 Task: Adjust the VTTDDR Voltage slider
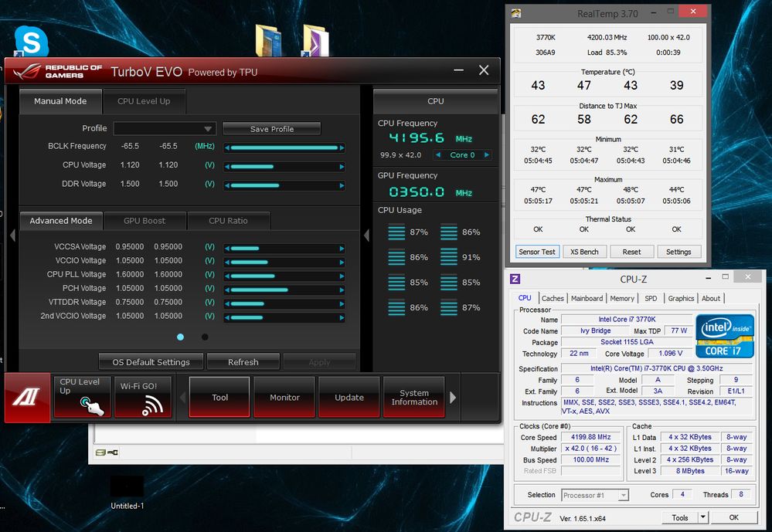click(x=284, y=303)
